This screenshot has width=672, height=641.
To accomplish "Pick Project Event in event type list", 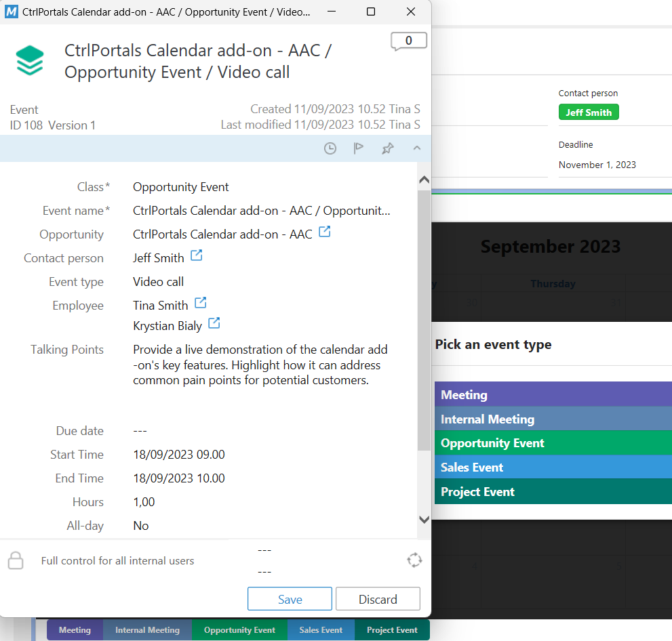I will [553, 491].
